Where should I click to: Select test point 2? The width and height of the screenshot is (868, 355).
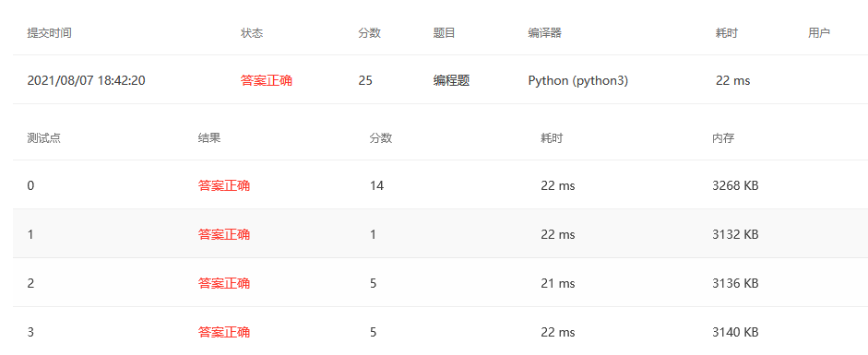click(x=30, y=284)
